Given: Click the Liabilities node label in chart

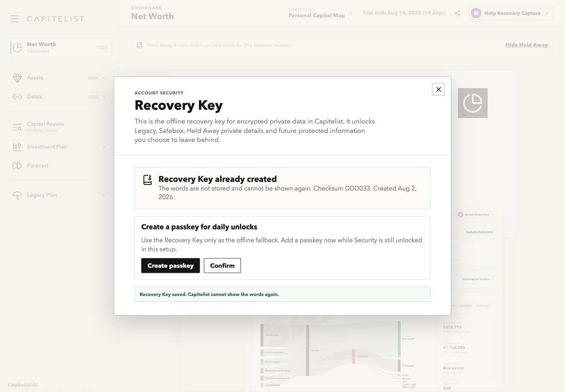Looking at the screenshot, I should point(363,356).
